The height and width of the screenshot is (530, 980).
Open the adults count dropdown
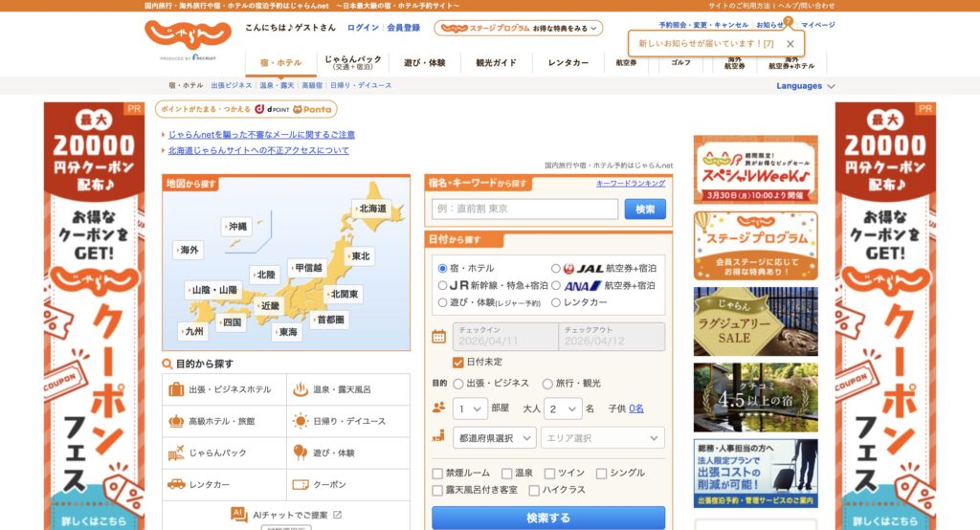pyautogui.click(x=563, y=409)
